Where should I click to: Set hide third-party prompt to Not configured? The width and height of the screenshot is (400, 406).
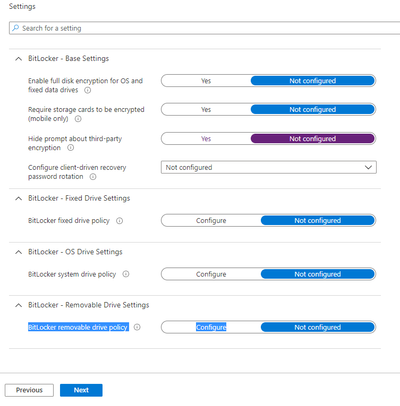click(313, 139)
